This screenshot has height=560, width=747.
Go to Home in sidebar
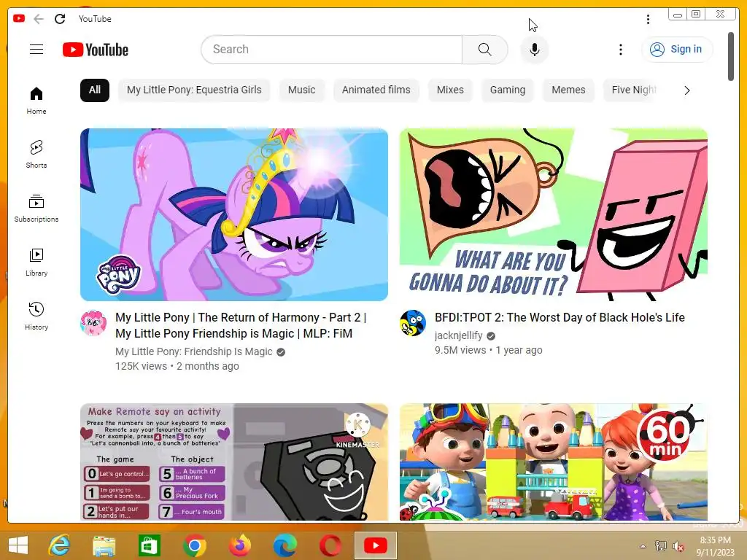[x=36, y=101]
